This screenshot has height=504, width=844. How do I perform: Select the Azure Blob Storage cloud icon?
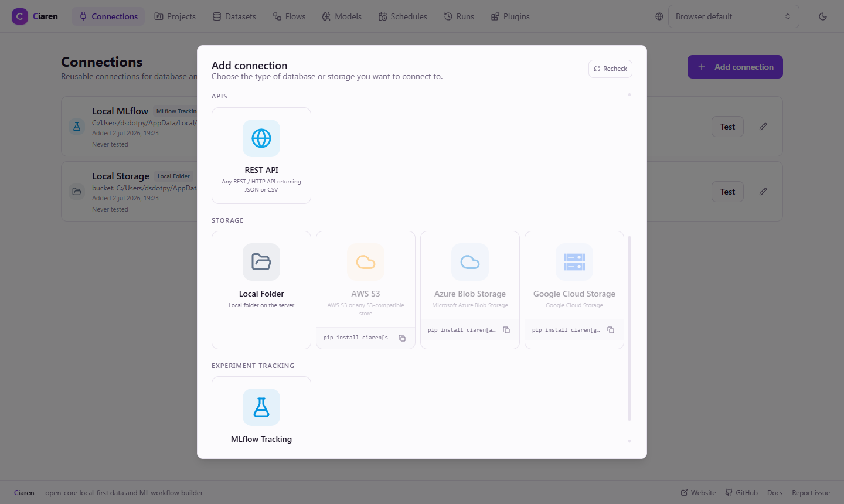coord(470,262)
